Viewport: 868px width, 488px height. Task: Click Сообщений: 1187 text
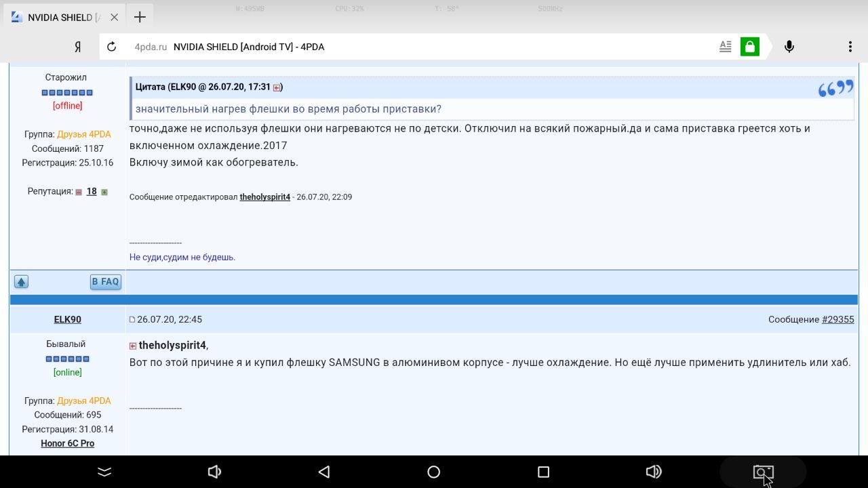pyautogui.click(x=68, y=148)
